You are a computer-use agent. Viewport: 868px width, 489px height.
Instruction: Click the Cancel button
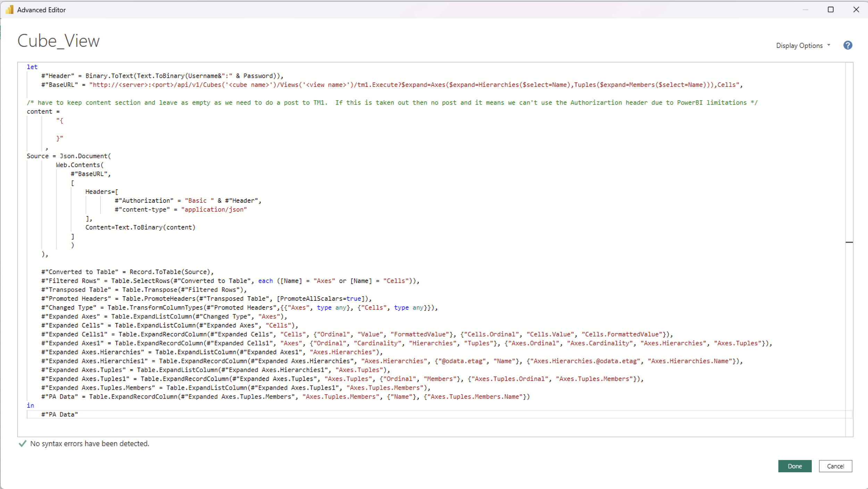[835, 466]
